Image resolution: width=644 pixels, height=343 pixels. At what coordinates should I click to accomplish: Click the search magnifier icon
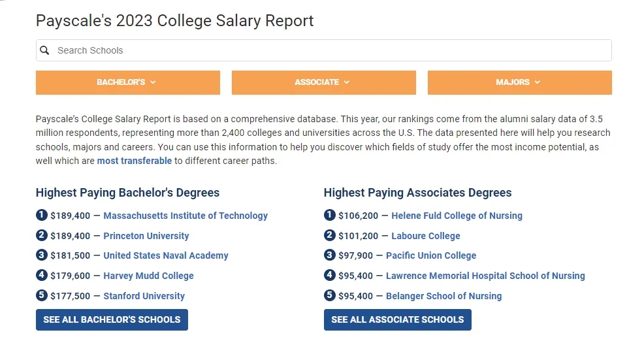(45, 50)
